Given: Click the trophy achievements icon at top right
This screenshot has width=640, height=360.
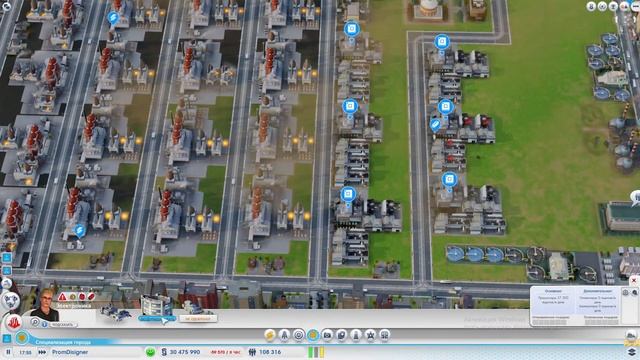Looking at the screenshot, I should click(x=613, y=6).
